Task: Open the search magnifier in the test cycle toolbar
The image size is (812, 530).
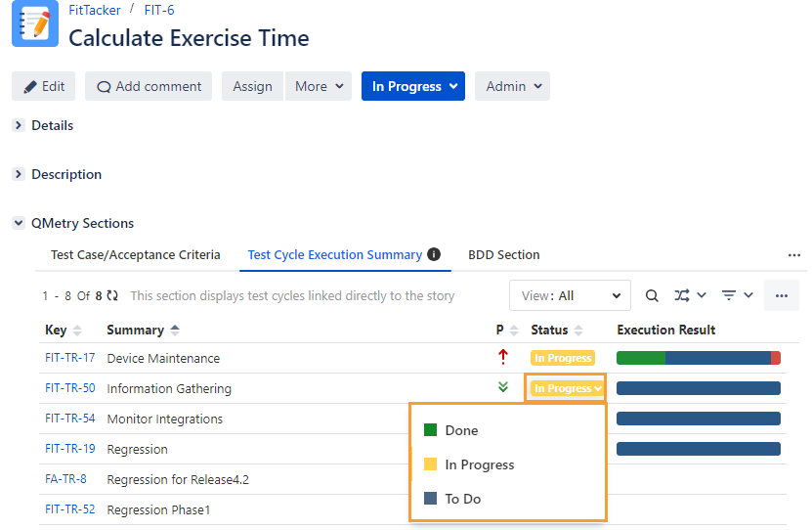Action: point(652,295)
